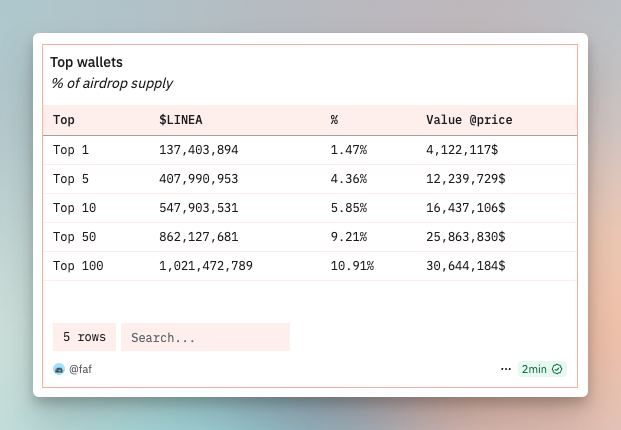Image resolution: width=621 pixels, height=430 pixels.
Task: Click the 16,437,106$ value cell
Action: click(466, 208)
